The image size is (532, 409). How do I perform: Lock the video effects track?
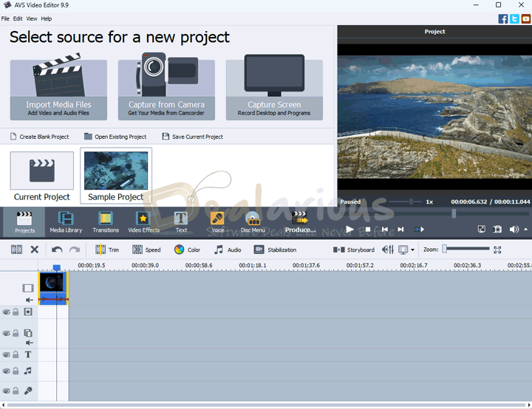[16, 312]
